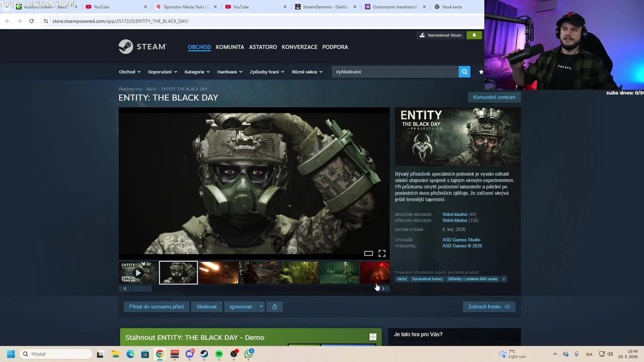The width and height of the screenshot is (644, 362).
Task: Expand the Obchod dropdown in store nav
Action: point(130,72)
